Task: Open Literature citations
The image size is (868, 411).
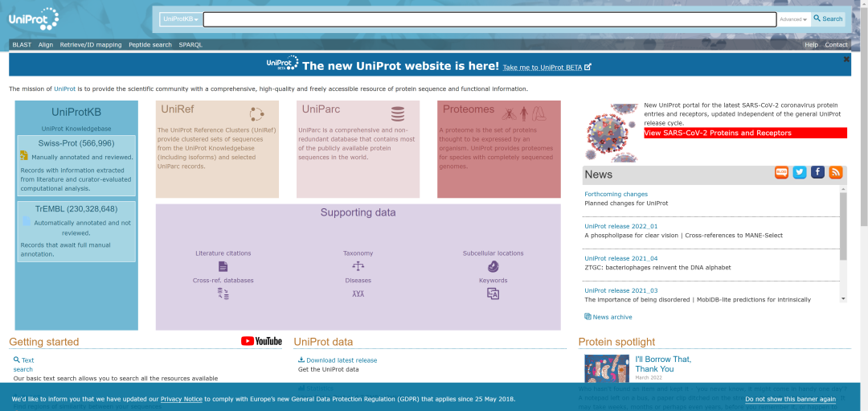Action: 223,253
